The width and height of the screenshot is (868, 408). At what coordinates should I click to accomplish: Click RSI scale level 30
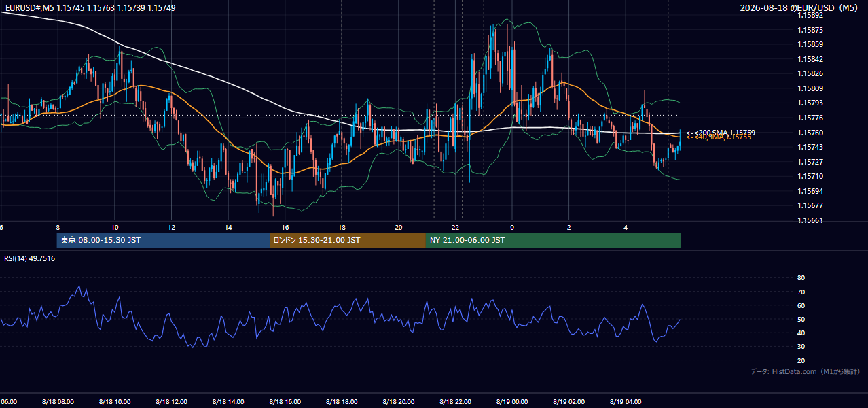(x=801, y=347)
